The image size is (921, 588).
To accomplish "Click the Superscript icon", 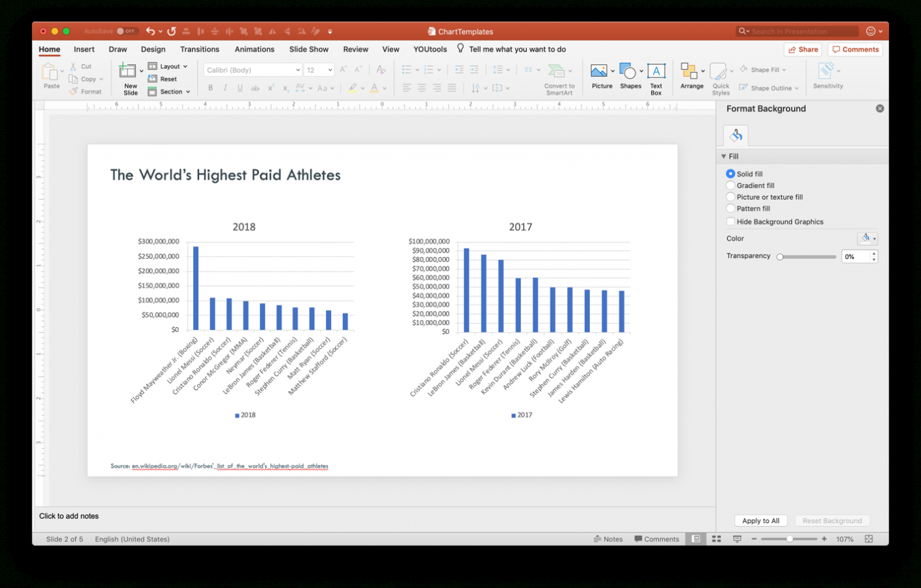I will point(271,88).
